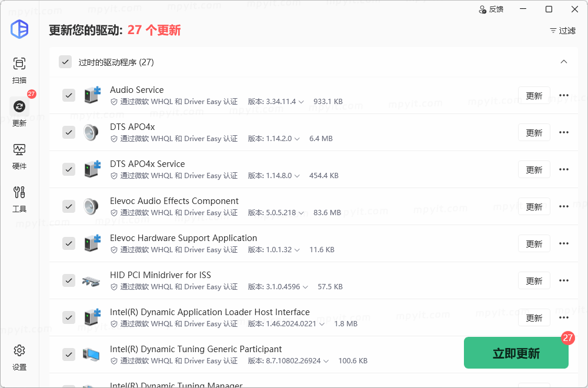
Task: Open more options for Elevoc Hardware Support Application
Action: pyautogui.click(x=564, y=243)
